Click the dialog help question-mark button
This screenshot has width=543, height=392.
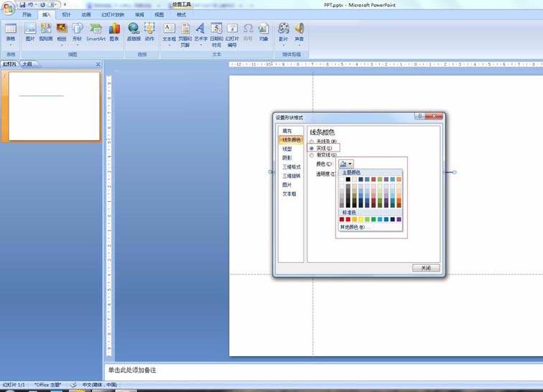pos(419,116)
